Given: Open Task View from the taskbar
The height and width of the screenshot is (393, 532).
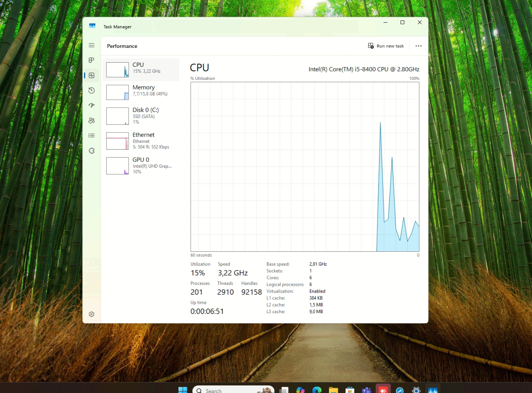Looking at the screenshot, I should click(284, 390).
